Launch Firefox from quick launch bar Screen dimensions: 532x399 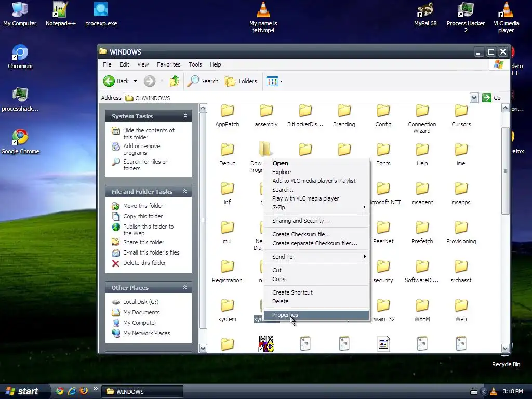84,391
